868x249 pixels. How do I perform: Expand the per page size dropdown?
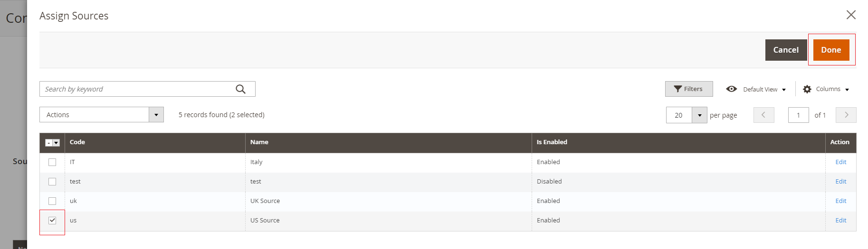pos(699,115)
